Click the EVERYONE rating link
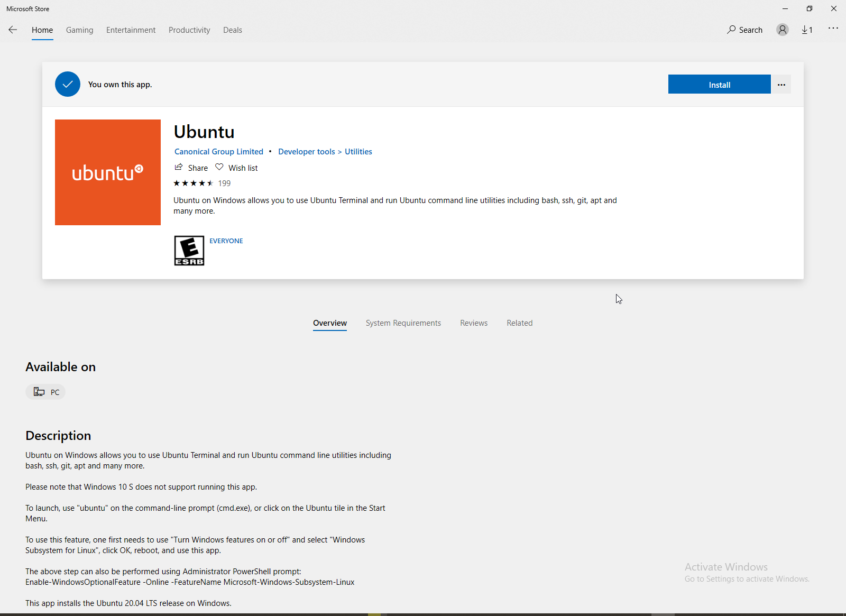 coord(226,241)
